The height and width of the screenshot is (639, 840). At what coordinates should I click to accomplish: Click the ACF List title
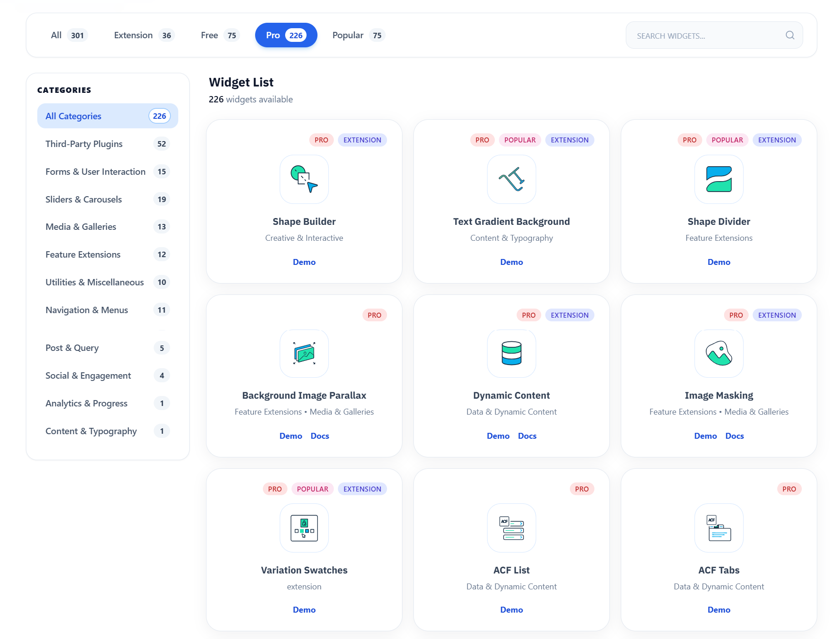[512, 570]
